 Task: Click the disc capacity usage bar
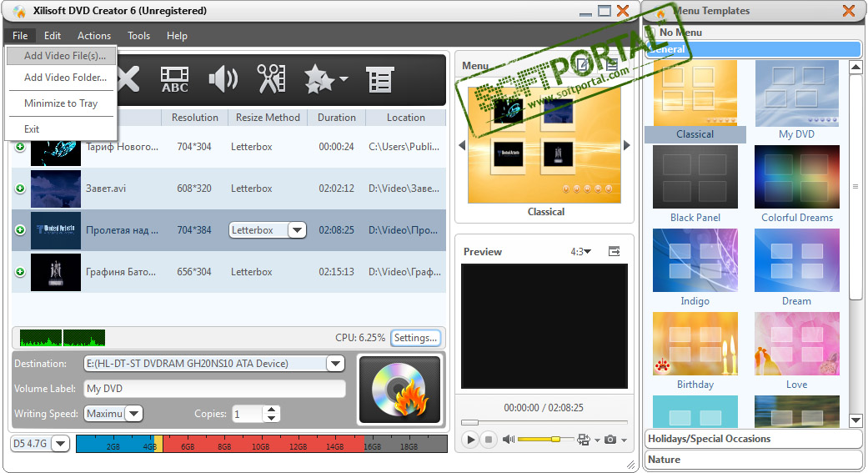tap(261, 444)
